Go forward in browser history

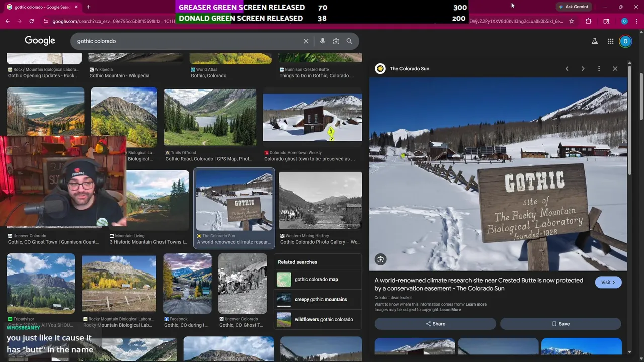click(19, 21)
